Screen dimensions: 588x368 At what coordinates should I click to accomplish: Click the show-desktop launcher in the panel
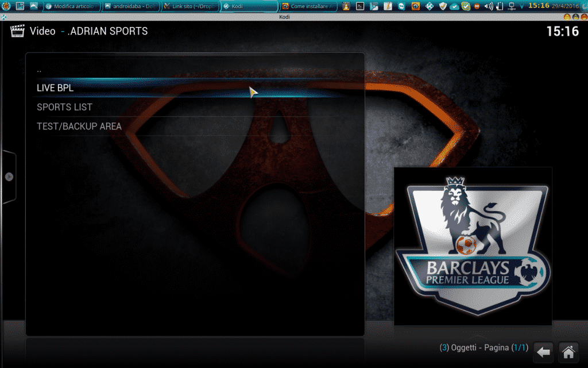20,6
